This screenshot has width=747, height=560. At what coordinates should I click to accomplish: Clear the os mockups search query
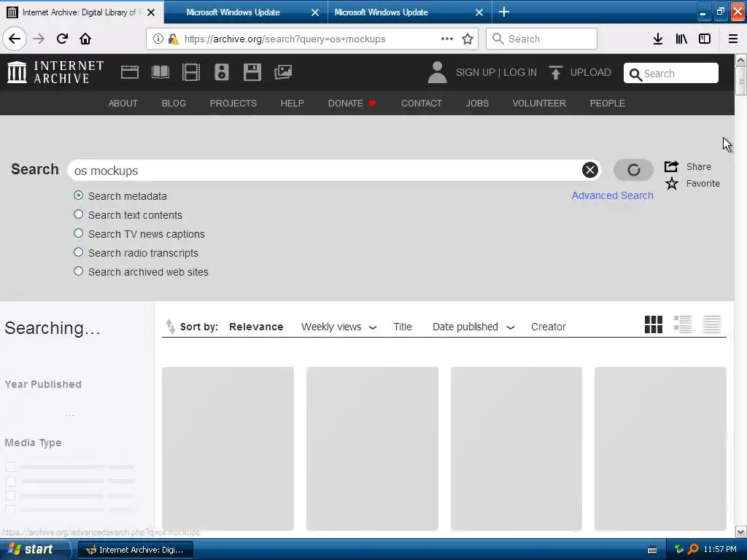pos(589,170)
